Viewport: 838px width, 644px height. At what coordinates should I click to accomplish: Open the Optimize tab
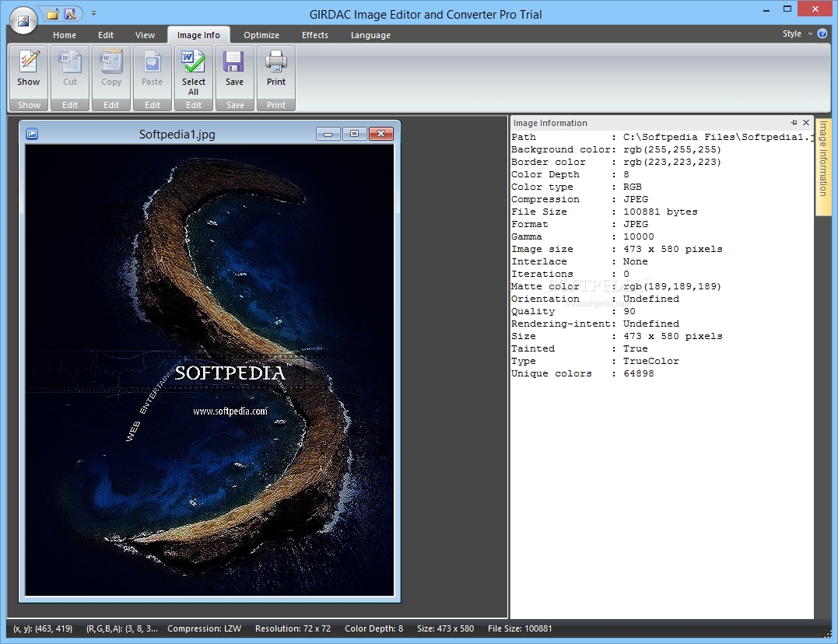coord(261,35)
